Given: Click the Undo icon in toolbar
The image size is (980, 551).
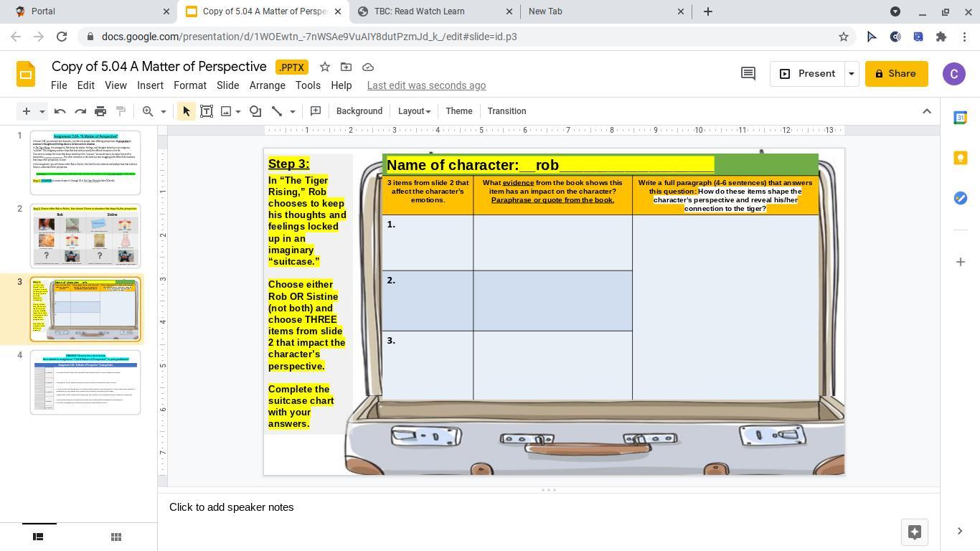Looking at the screenshot, I should click(x=60, y=111).
